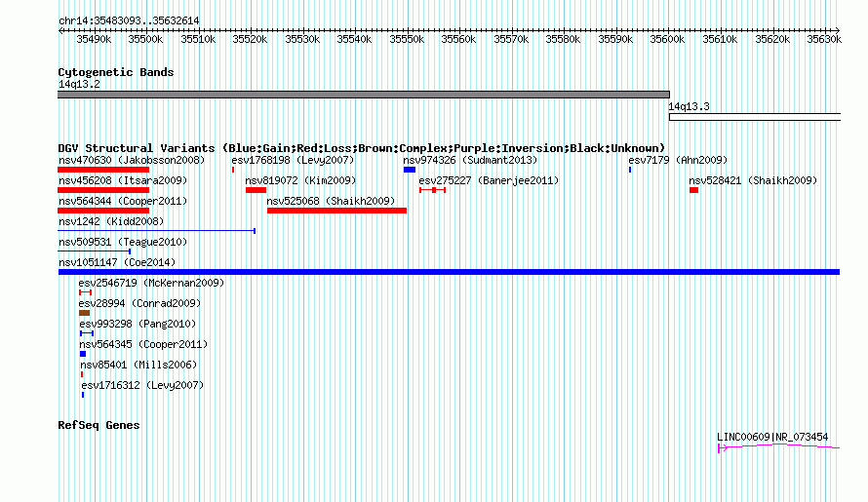The width and height of the screenshot is (868, 502).
Task: Click the nsv528421 (Shaikh2009) label
Action: [x=753, y=180]
